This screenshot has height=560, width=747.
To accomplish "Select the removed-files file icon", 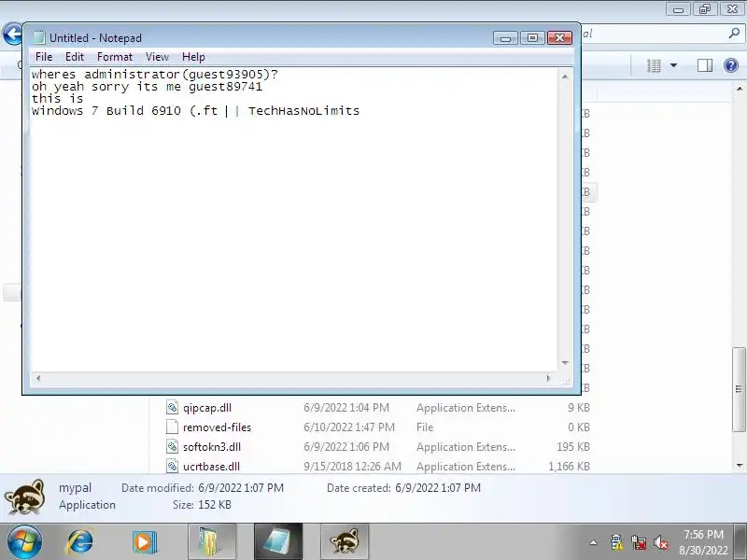I will 172,427.
